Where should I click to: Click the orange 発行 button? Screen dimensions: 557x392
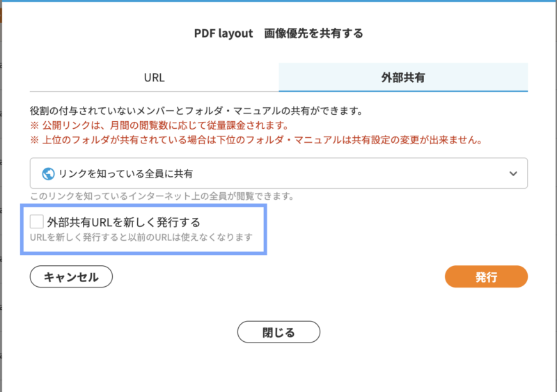pos(486,276)
